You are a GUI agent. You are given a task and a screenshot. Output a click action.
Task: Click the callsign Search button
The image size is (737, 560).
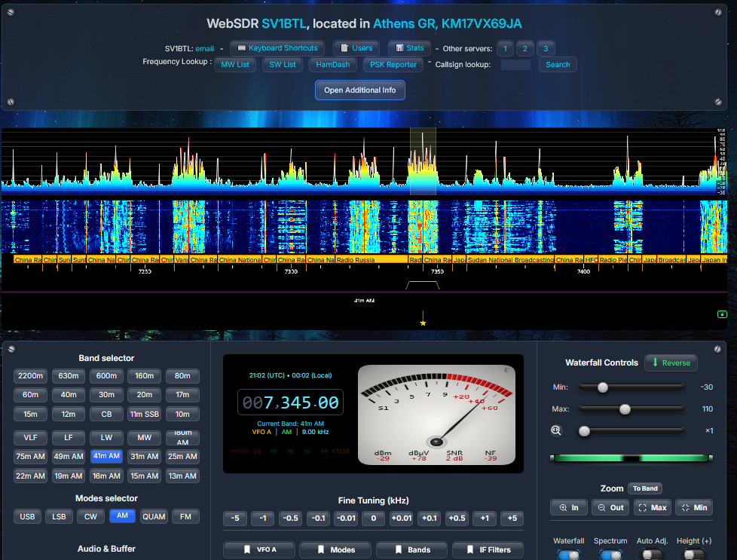point(558,64)
